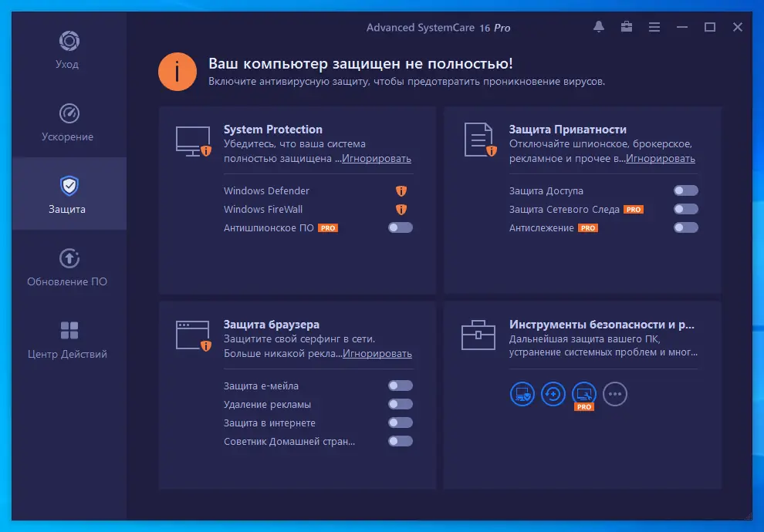
Task: Click Инструменты безопасности heading
Action: 602,325
